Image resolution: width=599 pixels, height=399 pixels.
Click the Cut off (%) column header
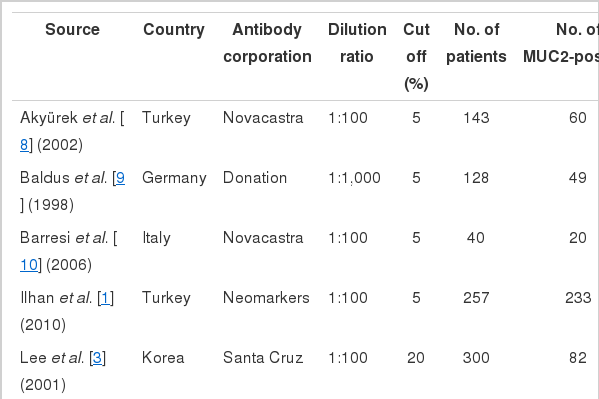tap(416, 57)
